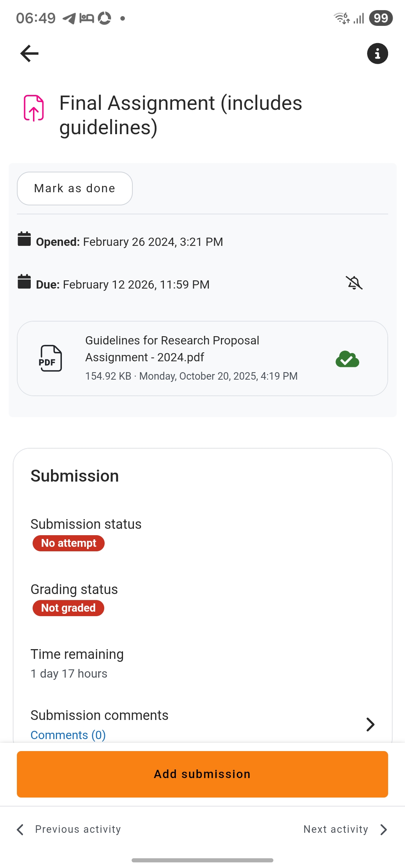This screenshot has width=405, height=868.
Task: Expand submission comments chevron
Action: click(370, 724)
